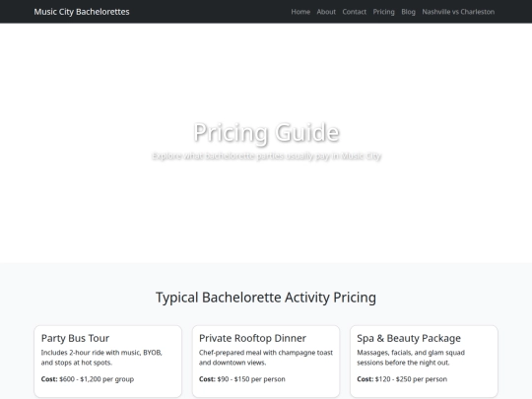Open the About page in navbar
This screenshot has width=532, height=399.
[326, 12]
